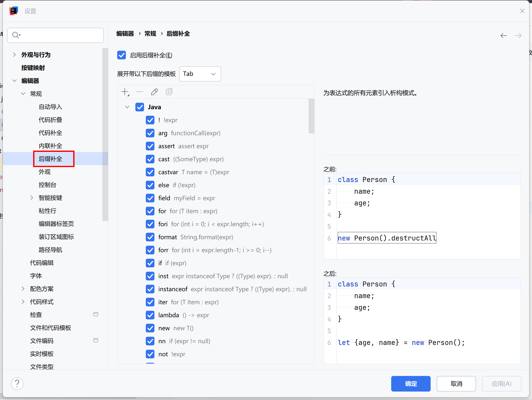Expand the 外观与行为 tree node
532x400 pixels.
[x=15, y=55]
